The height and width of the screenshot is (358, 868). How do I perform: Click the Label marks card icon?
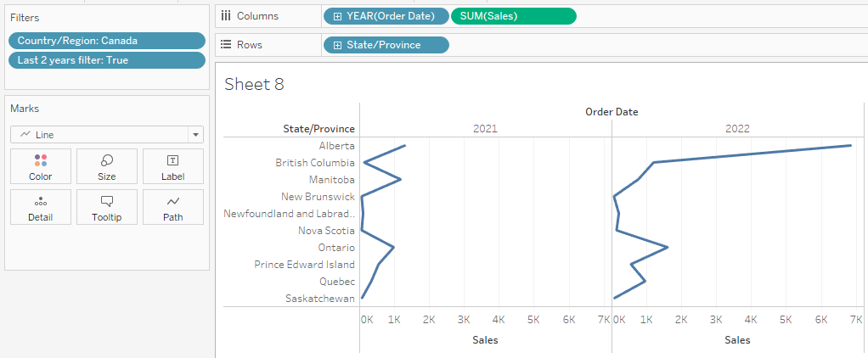[x=173, y=160]
